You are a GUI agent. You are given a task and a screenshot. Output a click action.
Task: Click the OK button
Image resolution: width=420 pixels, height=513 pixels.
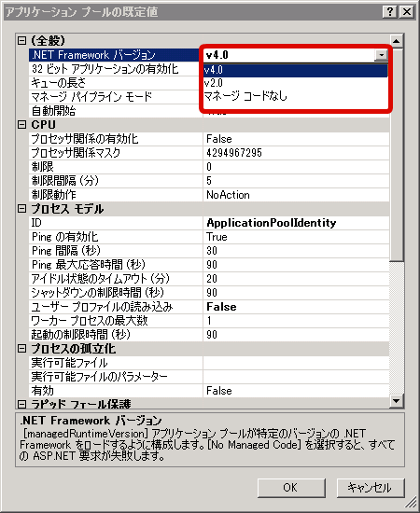tap(291, 488)
